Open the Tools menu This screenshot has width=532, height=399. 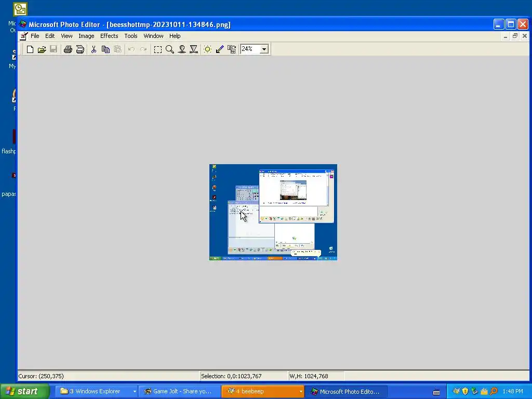coord(130,36)
